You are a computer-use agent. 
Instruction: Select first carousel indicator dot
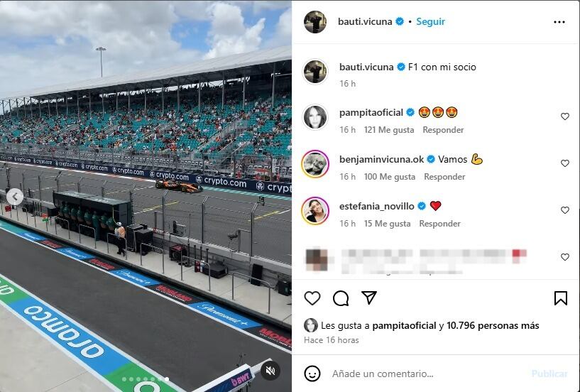point(124,379)
